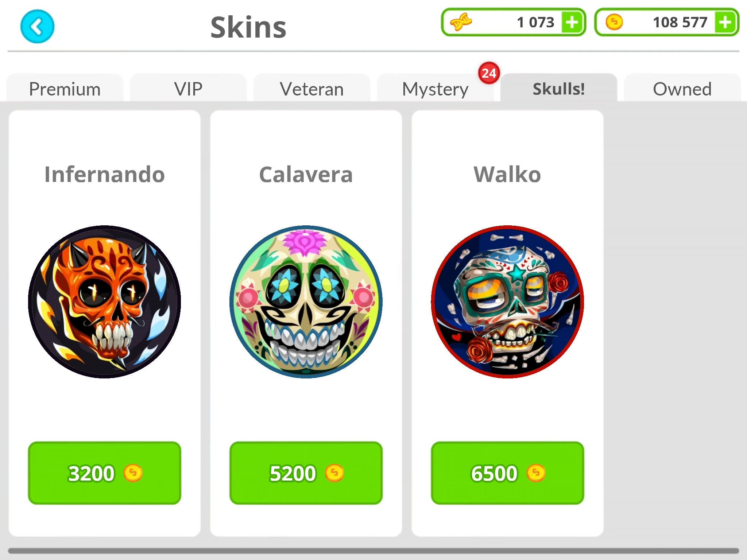Select the Calavera sugar skull image
Viewport: 747px width, 560px height.
[306, 302]
